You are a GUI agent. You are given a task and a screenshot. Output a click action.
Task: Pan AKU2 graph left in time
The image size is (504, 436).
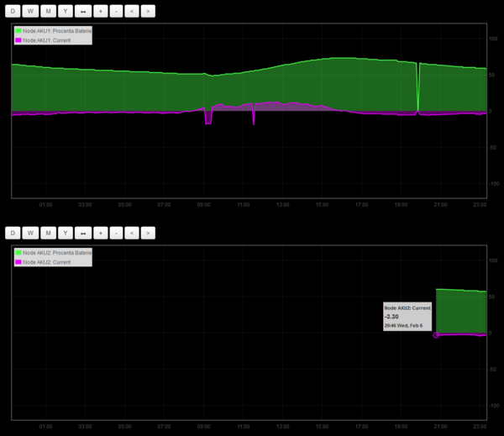point(132,233)
